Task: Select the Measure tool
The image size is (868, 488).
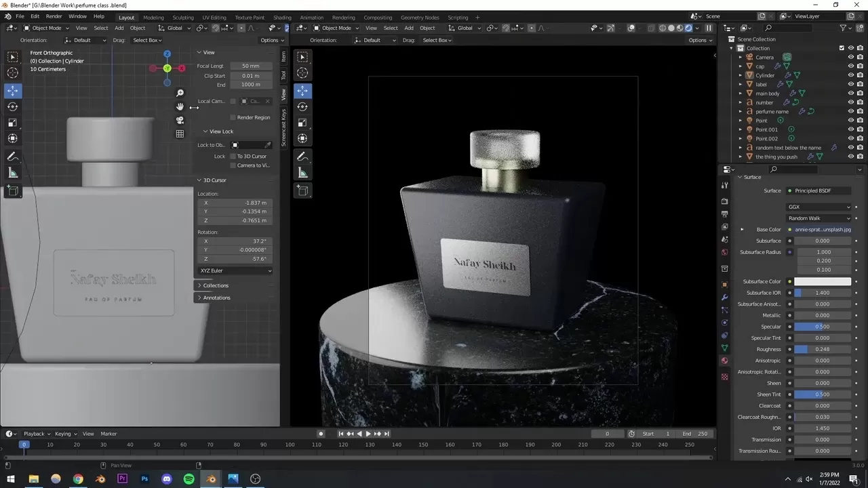Action: (x=13, y=172)
